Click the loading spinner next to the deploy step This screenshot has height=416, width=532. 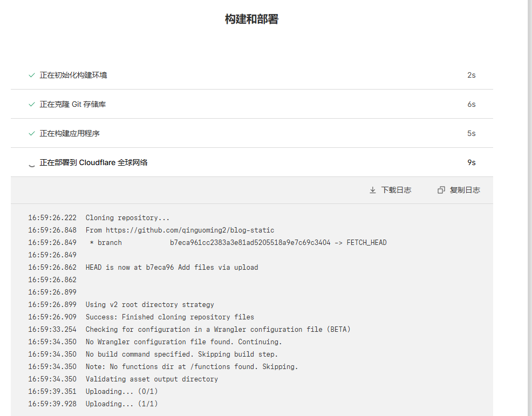31,162
